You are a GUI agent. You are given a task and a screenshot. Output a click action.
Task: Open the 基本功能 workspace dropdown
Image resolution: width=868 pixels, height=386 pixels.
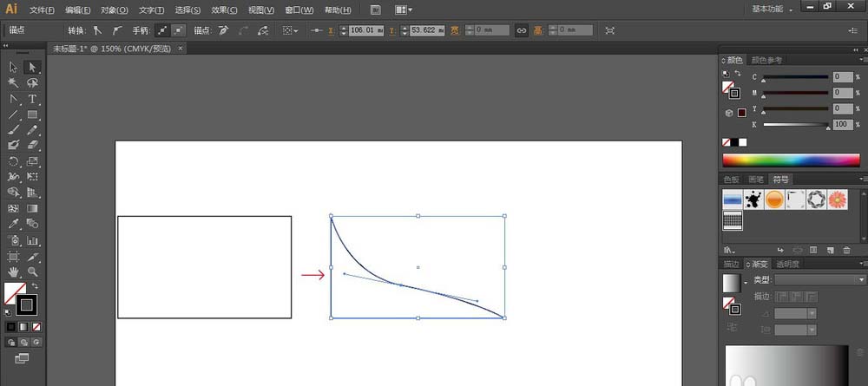[772, 10]
